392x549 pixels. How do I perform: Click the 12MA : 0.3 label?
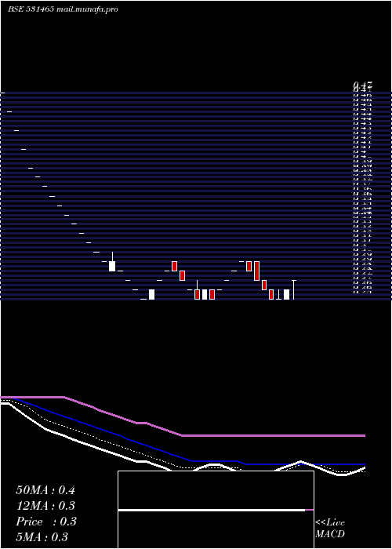tap(45, 506)
